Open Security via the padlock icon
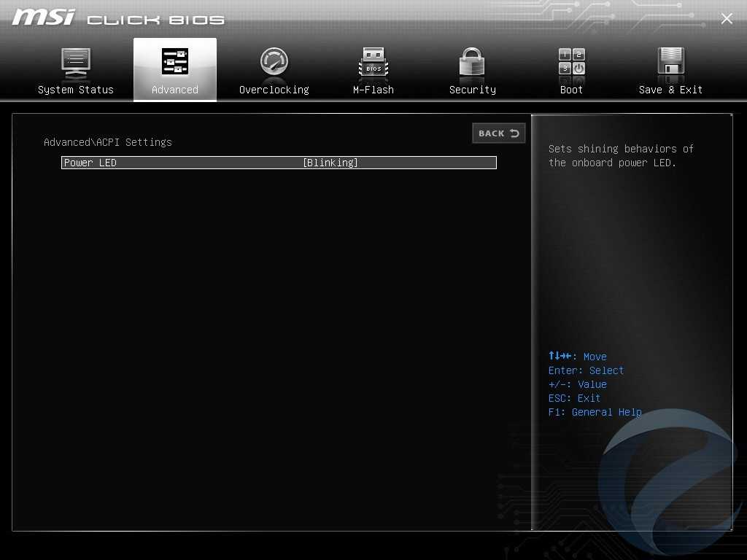This screenshot has height=560, width=747. [x=472, y=62]
